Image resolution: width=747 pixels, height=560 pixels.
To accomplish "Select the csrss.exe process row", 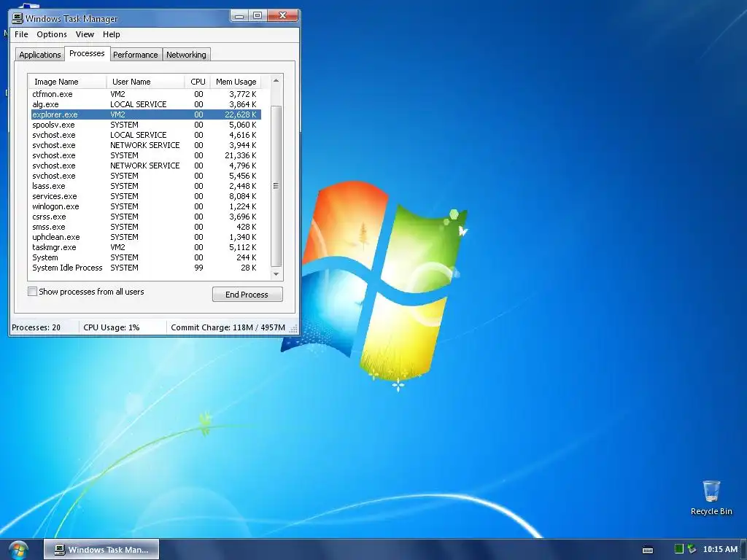I will [145, 217].
